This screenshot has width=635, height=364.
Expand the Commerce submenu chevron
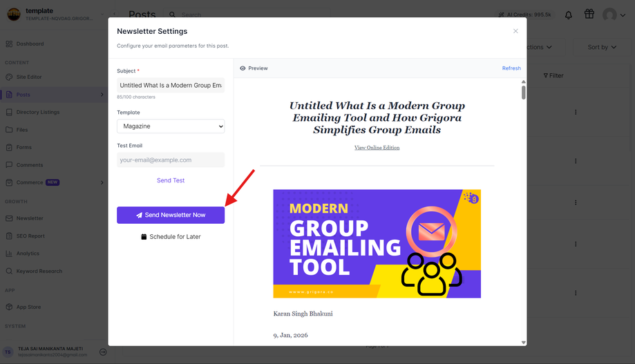(102, 182)
